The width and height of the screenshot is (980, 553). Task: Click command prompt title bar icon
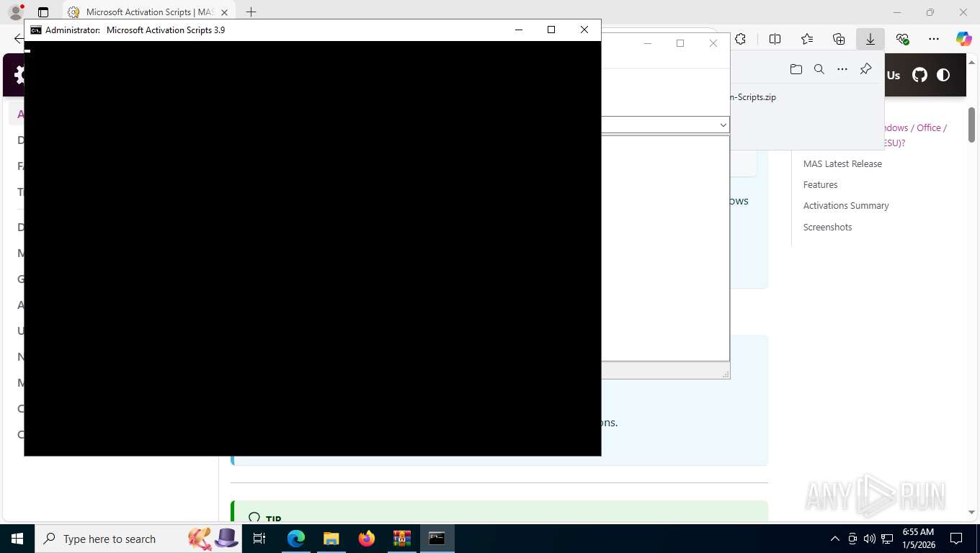tap(36, 30)
